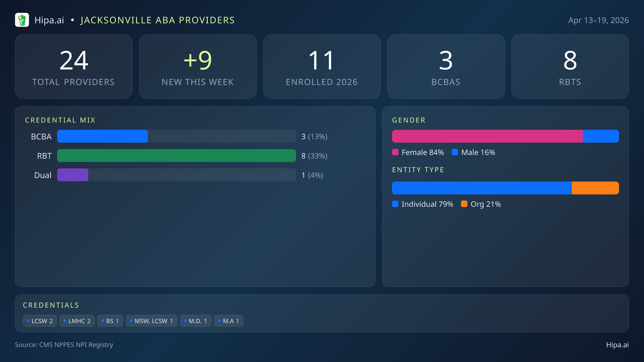Image resolution: width=644 pixels, height=362 pixels.
Task: Open the Enrolled 2026 stat card
Action: (x=322, y=67)
